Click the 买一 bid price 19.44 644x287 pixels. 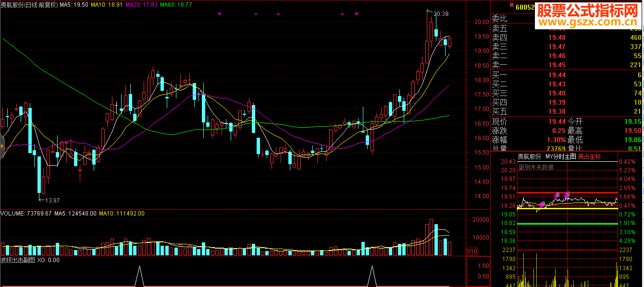[556, 75]
